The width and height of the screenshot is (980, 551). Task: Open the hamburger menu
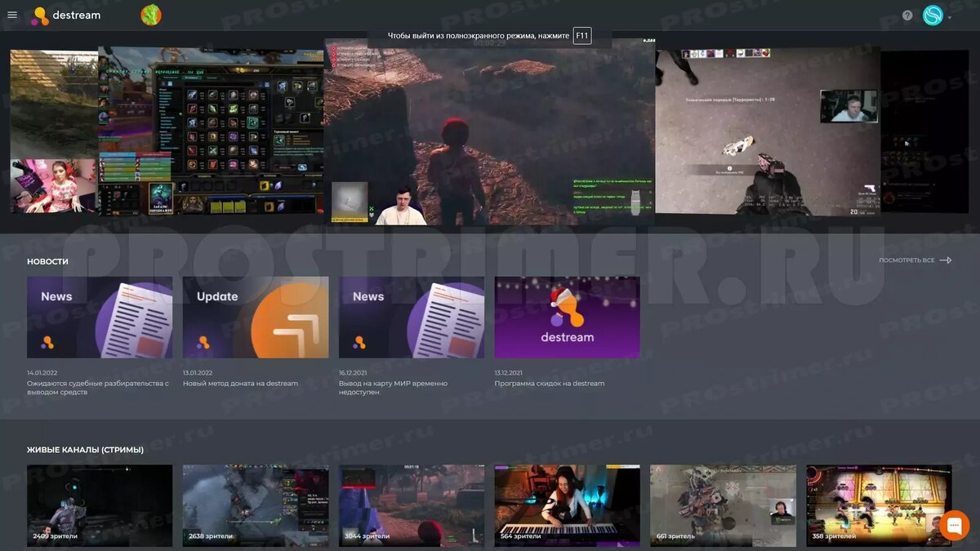tap(12, 15)
